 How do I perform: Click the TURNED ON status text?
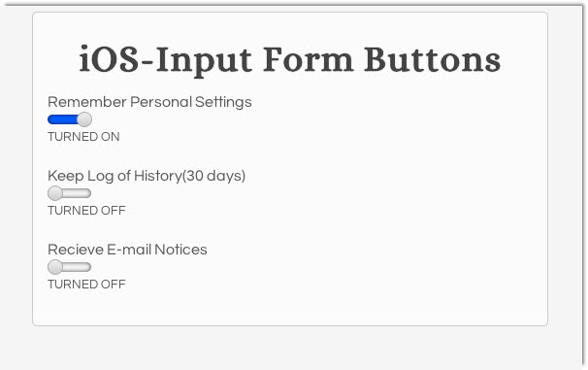(83, 137)
